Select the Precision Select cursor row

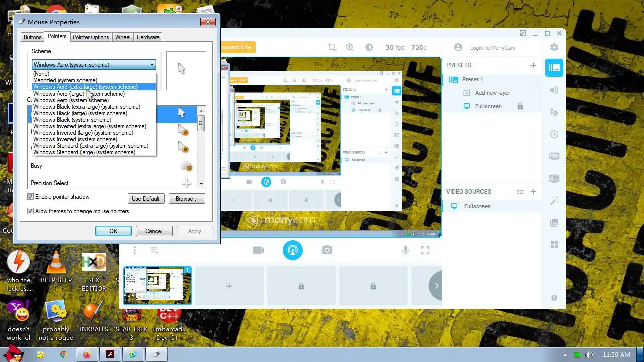click(113, 183)
